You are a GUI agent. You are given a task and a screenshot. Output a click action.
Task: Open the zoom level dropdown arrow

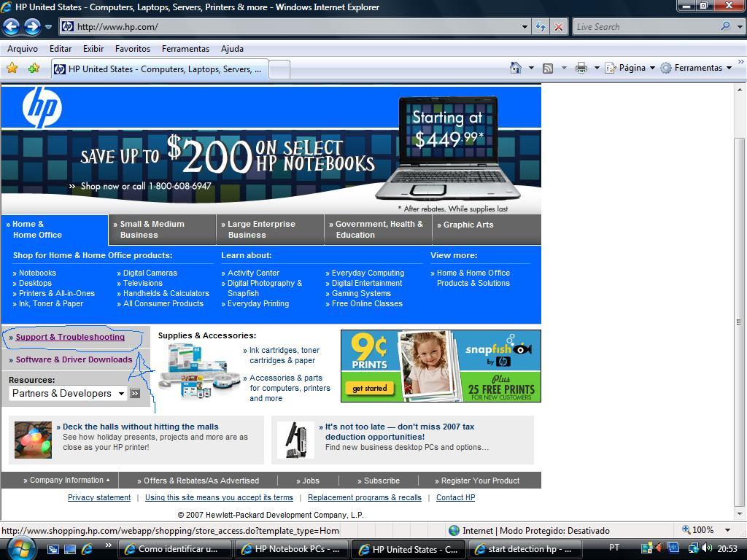coord(727,530)
